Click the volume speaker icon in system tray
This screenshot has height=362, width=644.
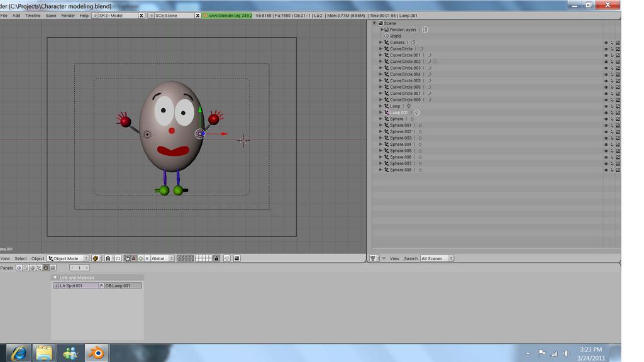click(567, 353)
